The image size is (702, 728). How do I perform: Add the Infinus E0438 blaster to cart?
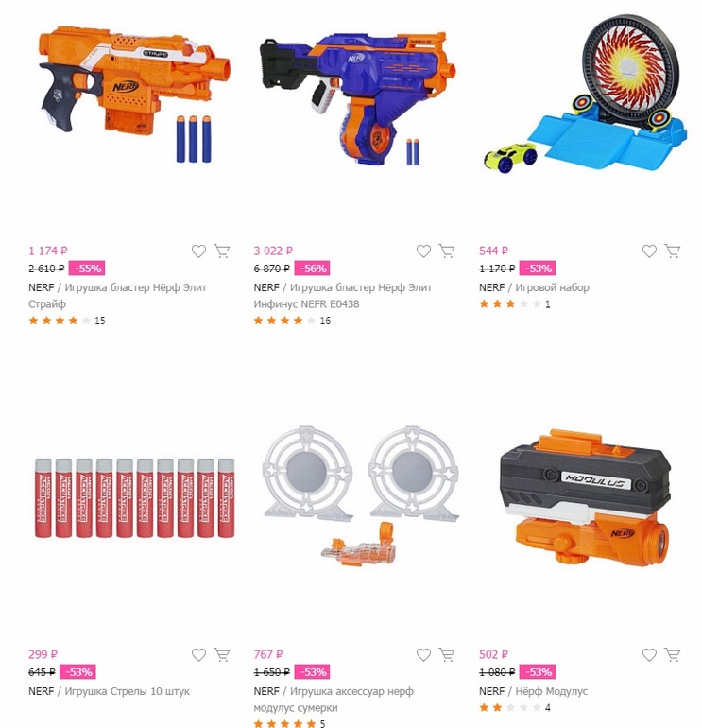(447, 251)
